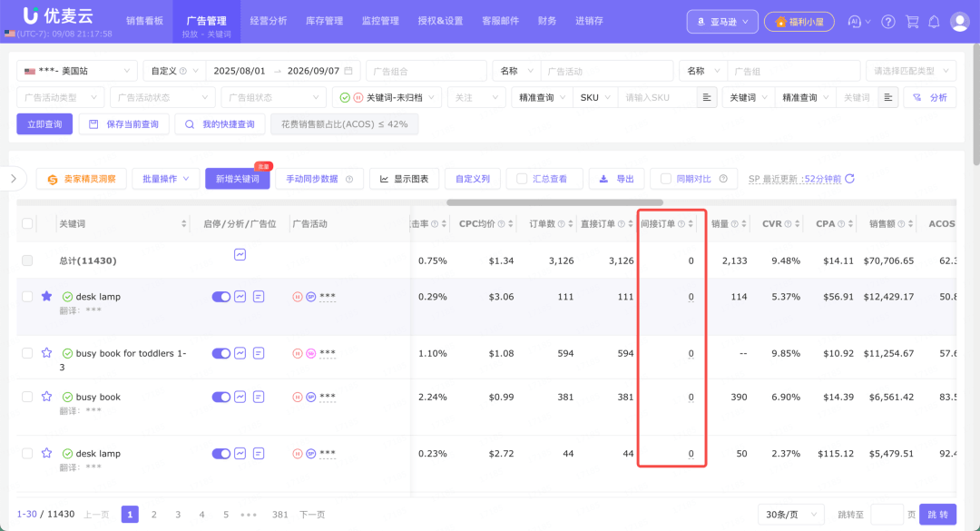
Task: Open the 美国站 store dropdown
Action: 77,72
